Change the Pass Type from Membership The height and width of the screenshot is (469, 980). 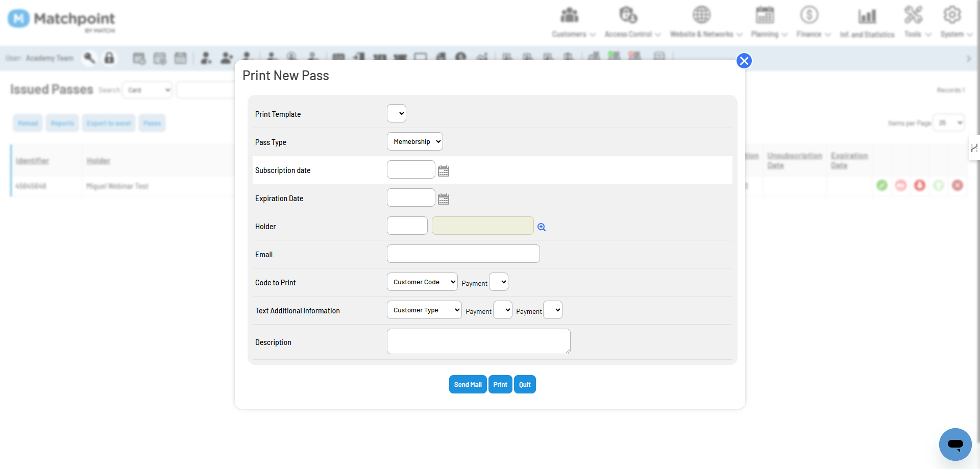click(414, 141)
